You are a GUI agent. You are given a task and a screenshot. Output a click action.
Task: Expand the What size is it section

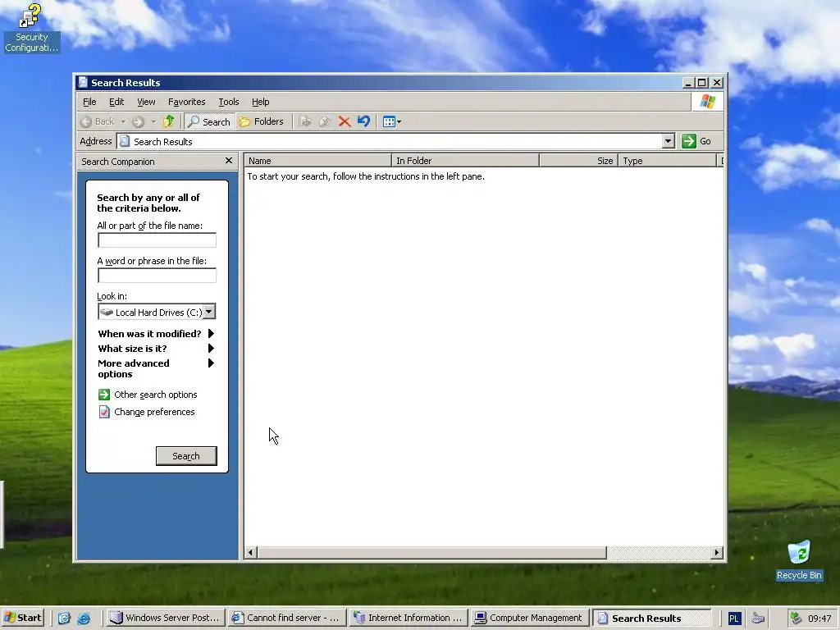(156, 349)
